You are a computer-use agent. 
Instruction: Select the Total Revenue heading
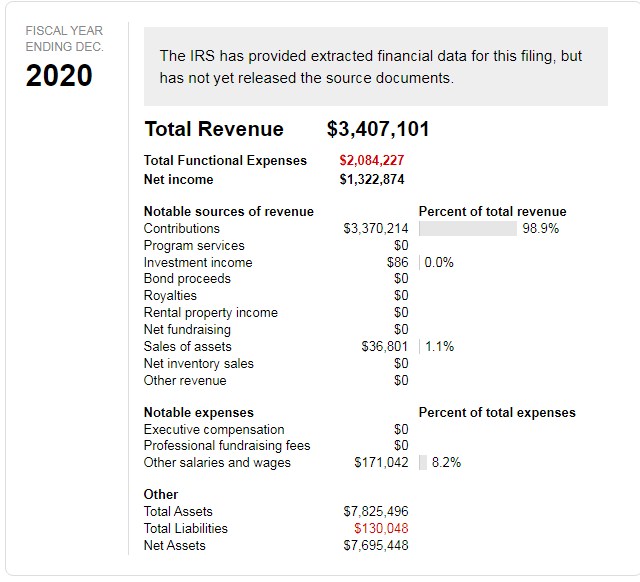point(213,129)
